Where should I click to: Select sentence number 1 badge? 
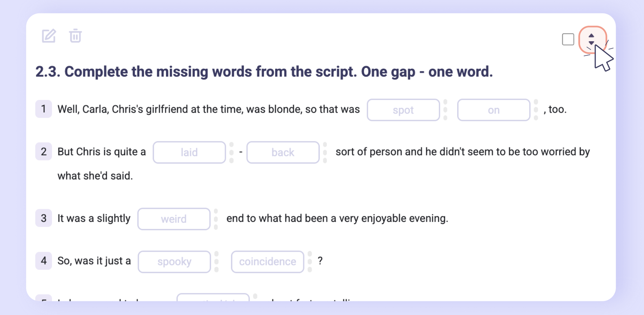click(x=43, y=109)
